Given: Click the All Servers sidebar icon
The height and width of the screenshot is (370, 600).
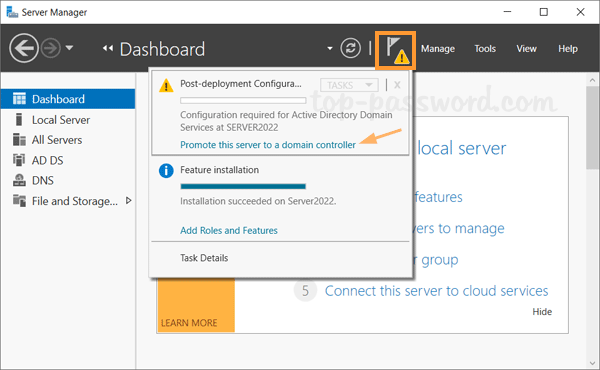Looking at the screenshot, I should click(x=19, y=140).
